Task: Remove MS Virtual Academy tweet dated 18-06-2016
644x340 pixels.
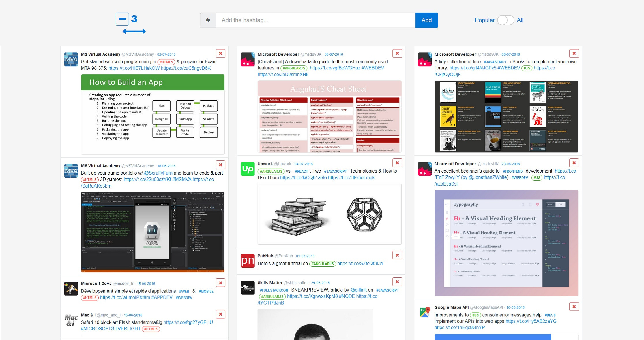Action: coord(220,165)
